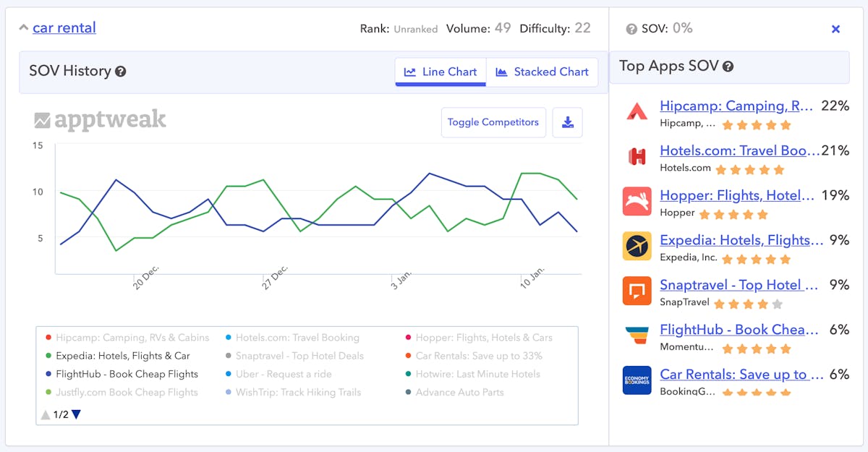The height and width of the screenshot is (452, 868).
Task: Click the Hipcamp app icon
Action: click(x=637, y=112)
